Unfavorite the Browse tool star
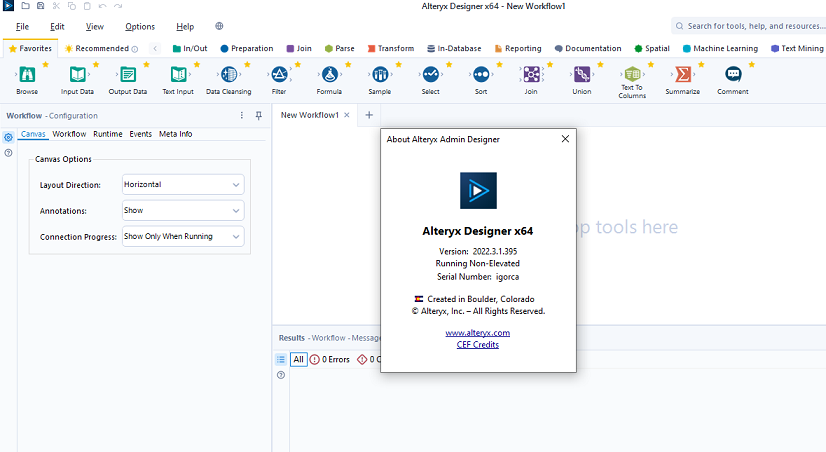826x452 pixels. pyautogui.click(x=45, y=64)
